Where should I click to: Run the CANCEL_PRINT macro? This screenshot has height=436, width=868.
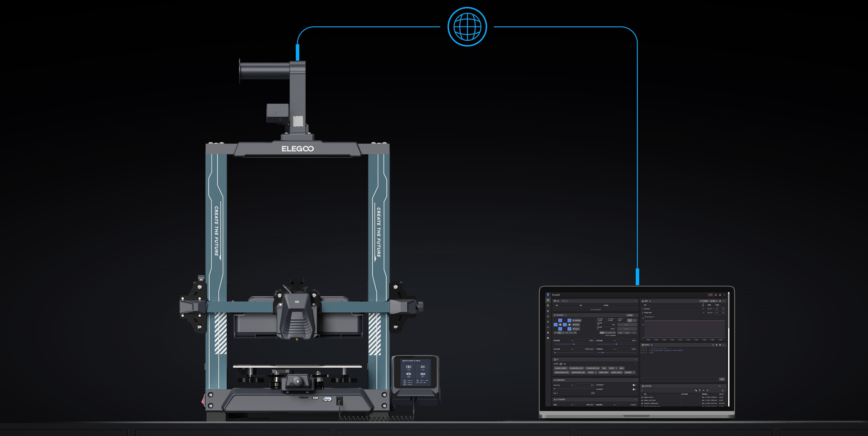[561, 368]
